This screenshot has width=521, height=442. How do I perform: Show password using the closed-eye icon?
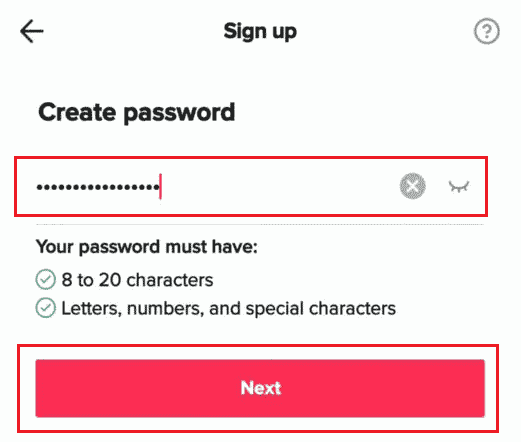[x=459, y=187]
